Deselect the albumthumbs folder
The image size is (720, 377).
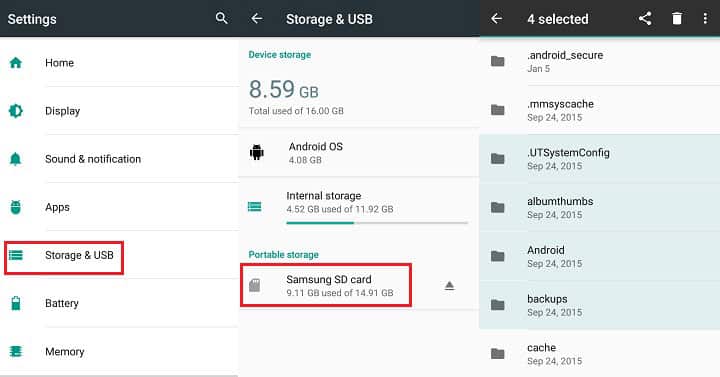coord(600,208)
